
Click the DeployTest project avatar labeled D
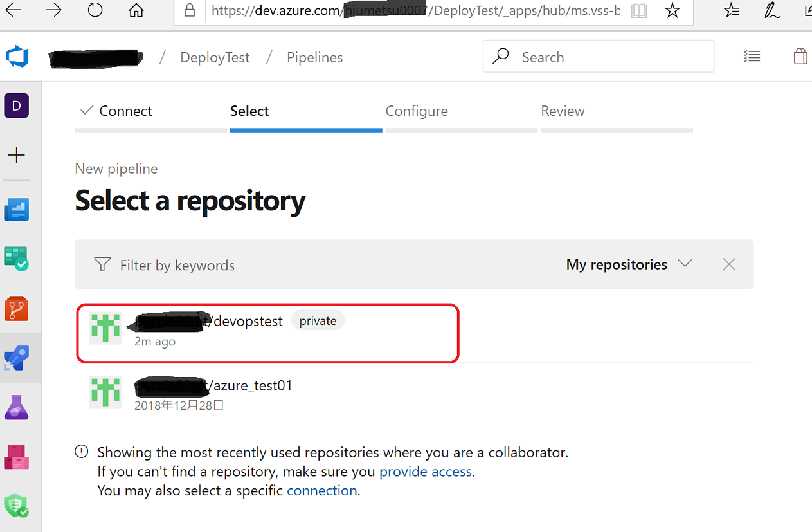pyautogui.click(x=15, y=105)
